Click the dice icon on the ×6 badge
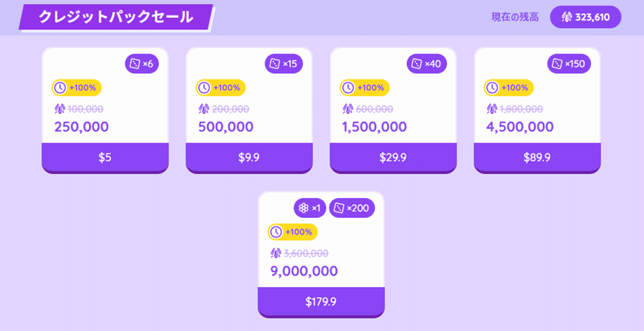 click(x=135, y=64)
